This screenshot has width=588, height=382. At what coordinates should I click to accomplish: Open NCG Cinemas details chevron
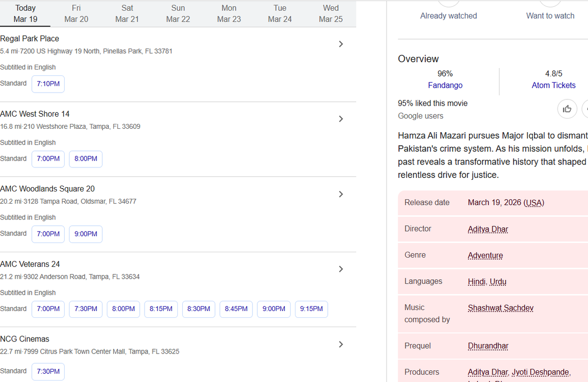click(x=341, y=344)
